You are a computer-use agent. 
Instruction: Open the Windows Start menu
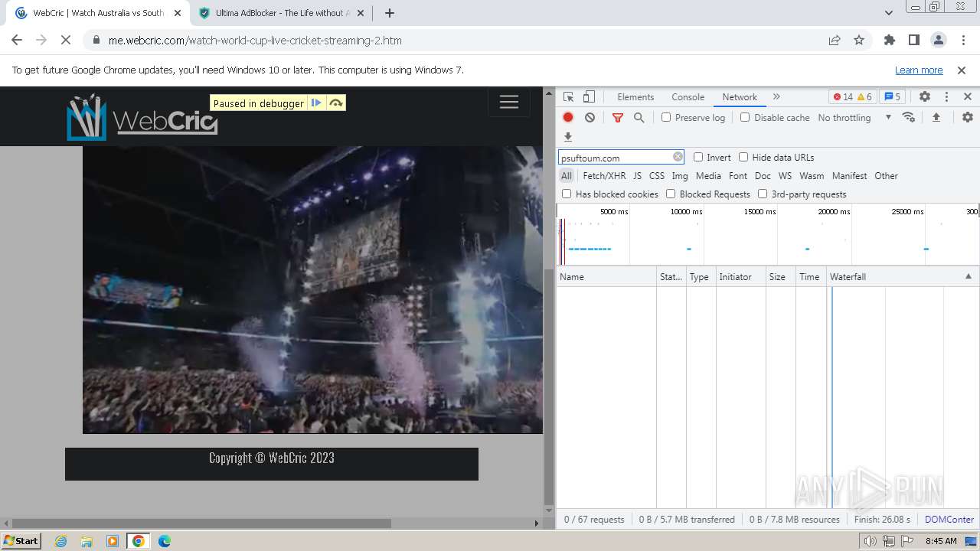click(21, 540)
